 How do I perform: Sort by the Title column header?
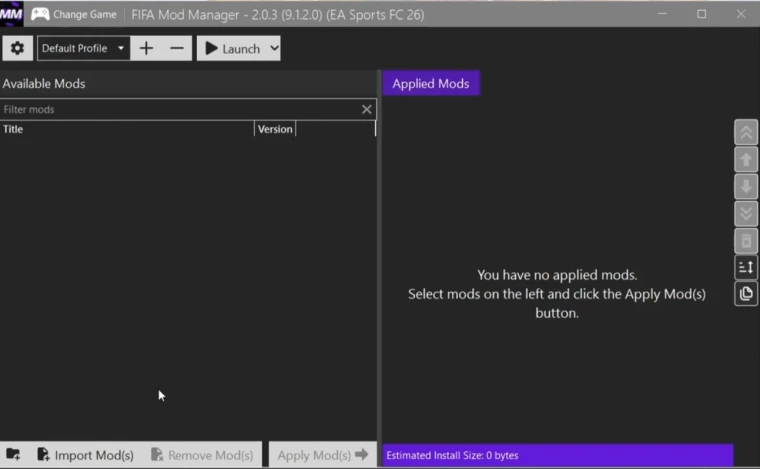(x=127, y=129)
